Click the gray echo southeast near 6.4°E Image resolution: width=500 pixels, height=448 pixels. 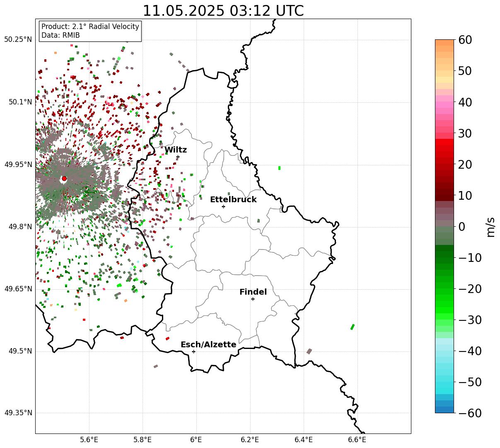(x=309, y=351)
